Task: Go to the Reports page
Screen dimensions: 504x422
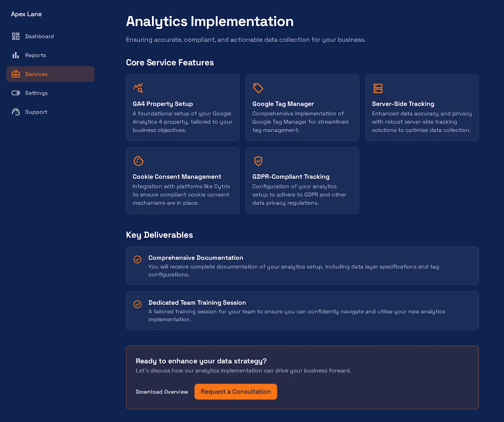Action: pyautogui.click(x=36, y=55)
